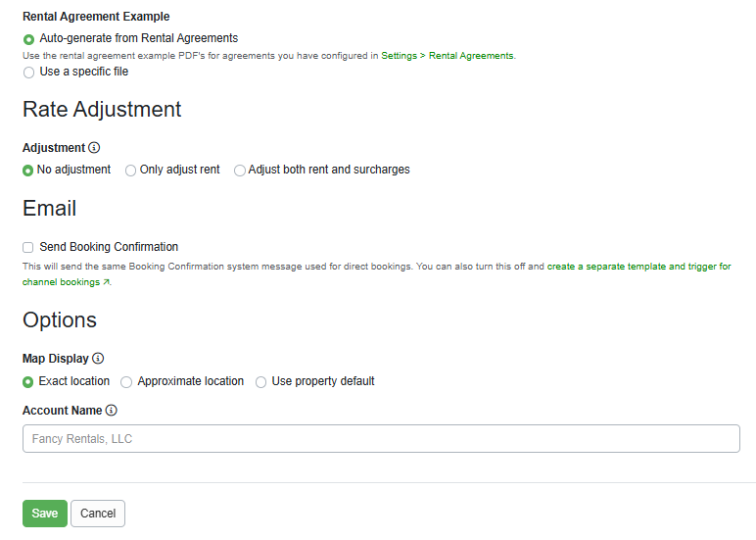Select Auto-generate from Rental Agreements option
Image resolution: width=756 pixels, height=540 pixels.
(29, 39)
